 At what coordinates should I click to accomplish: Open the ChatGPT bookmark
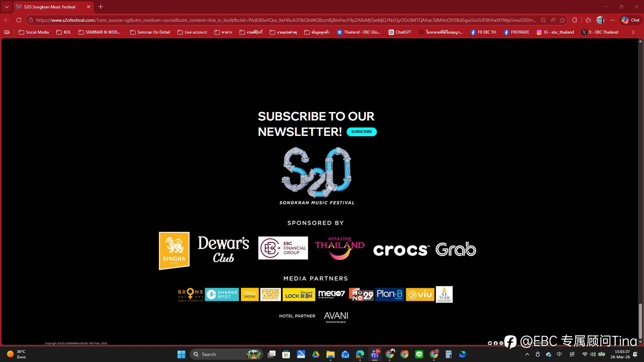(x=400, y=32)
